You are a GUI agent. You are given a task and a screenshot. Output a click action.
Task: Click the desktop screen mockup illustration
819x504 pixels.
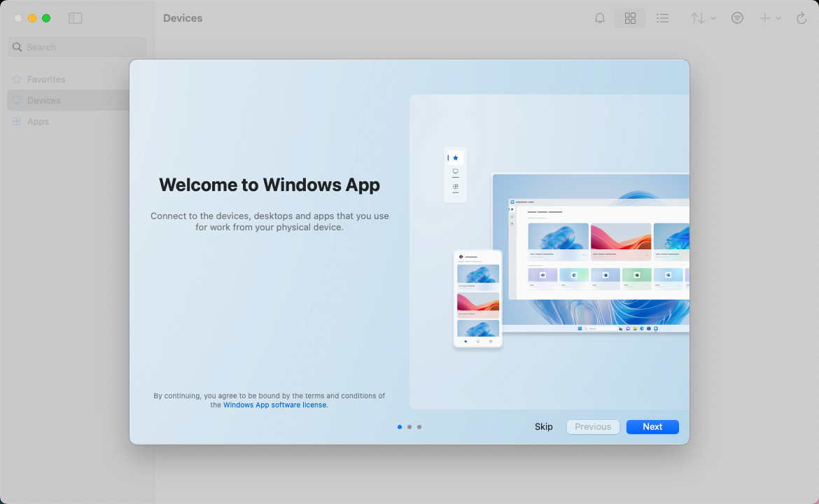pos(591,253)
